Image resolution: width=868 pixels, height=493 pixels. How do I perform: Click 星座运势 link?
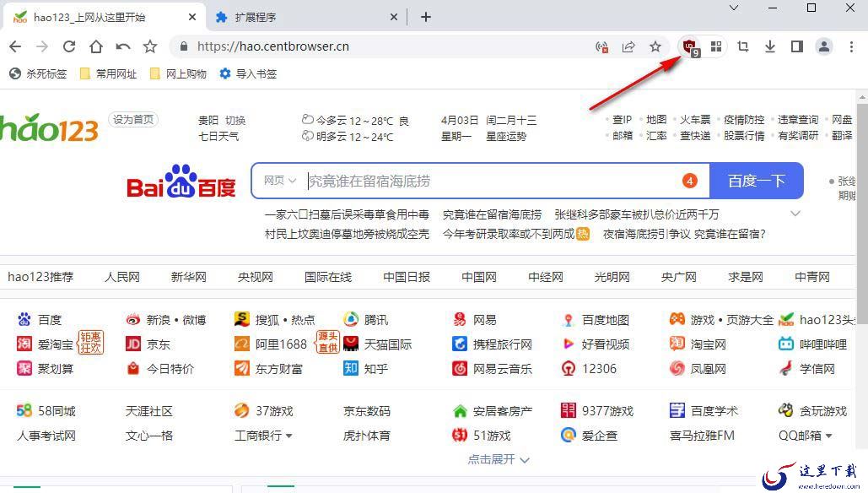pos(506,136)
